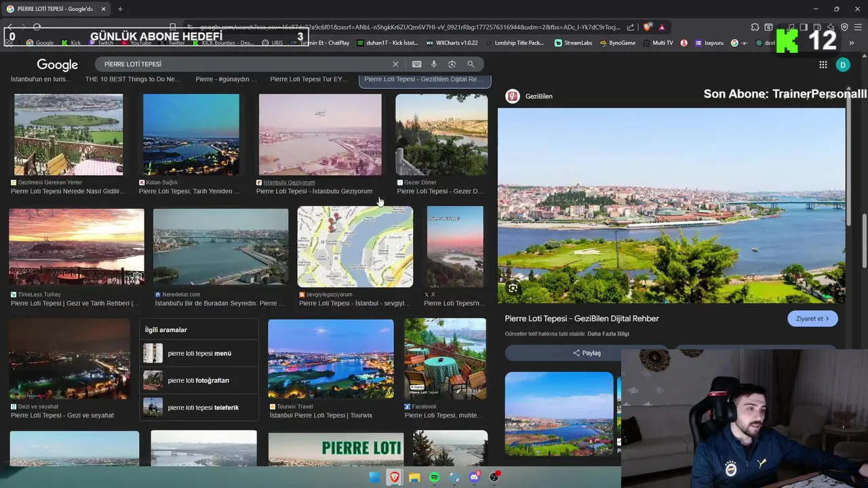The height and width of the screenshot is (488, 868).
Task: Open a new browser tab
Action: [x=120, y=9]
